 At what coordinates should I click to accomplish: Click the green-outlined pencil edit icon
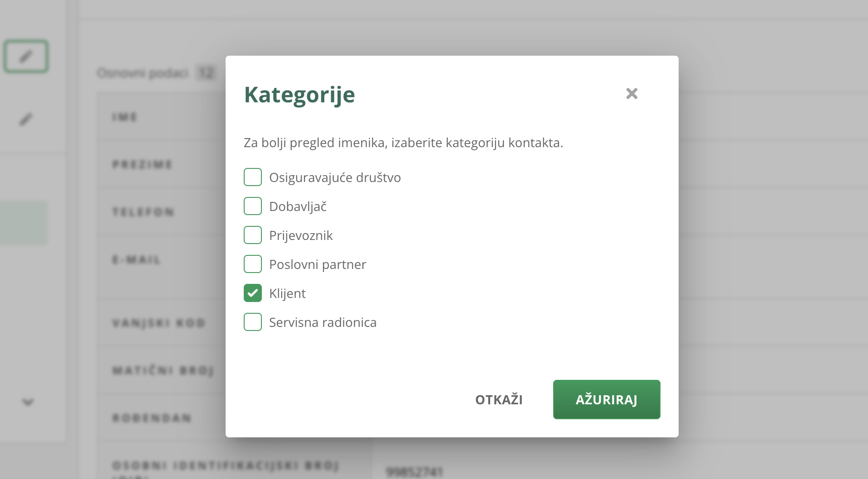26,57
